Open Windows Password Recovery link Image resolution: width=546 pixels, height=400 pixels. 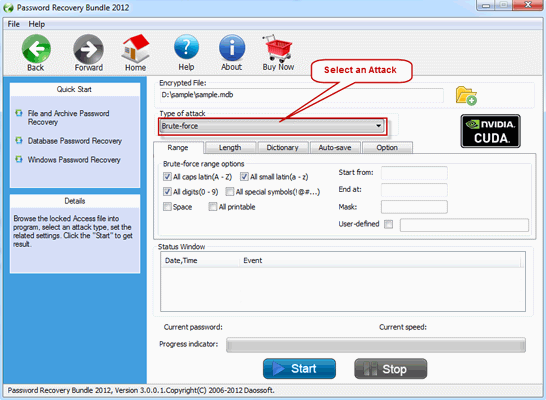(x=74, y=159)
